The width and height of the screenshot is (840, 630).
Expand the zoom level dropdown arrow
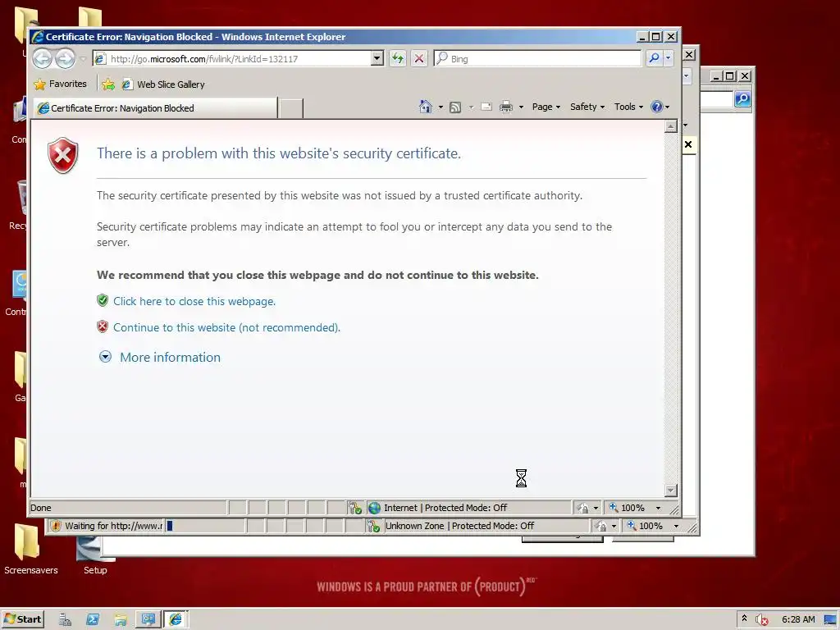pyautogui.click(x=659, y=508)
